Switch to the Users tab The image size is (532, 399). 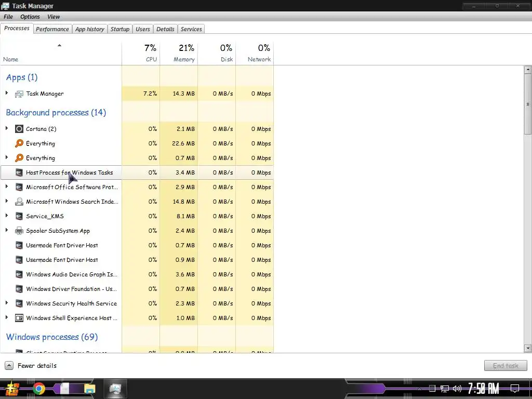point(142,29)
